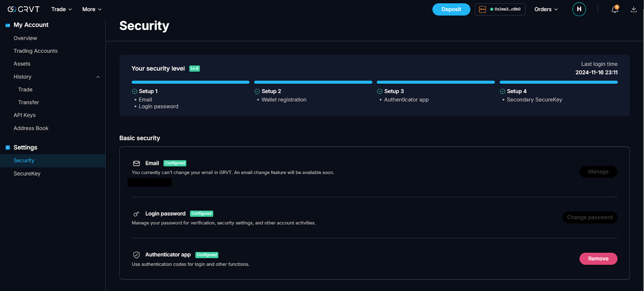Go to API Keys page
Viewport: 644px width, 291px height.
25,115
